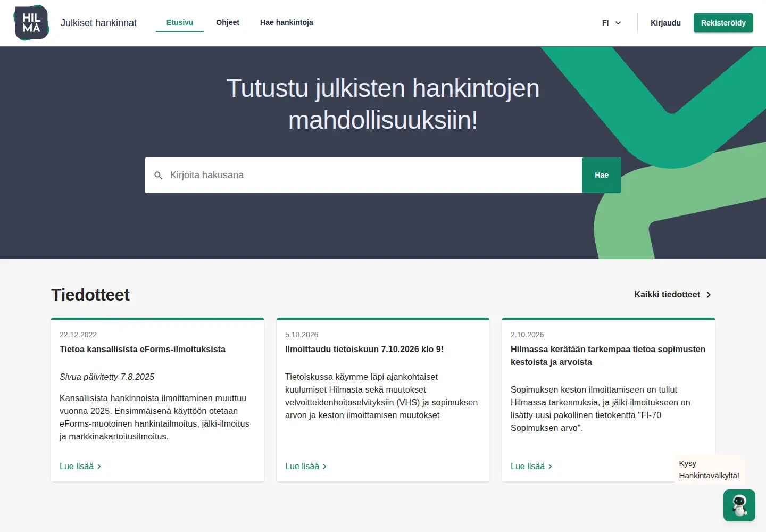Click the Kirjaudu login link
The image size is (766, 532).
click(x=665, y=23)
